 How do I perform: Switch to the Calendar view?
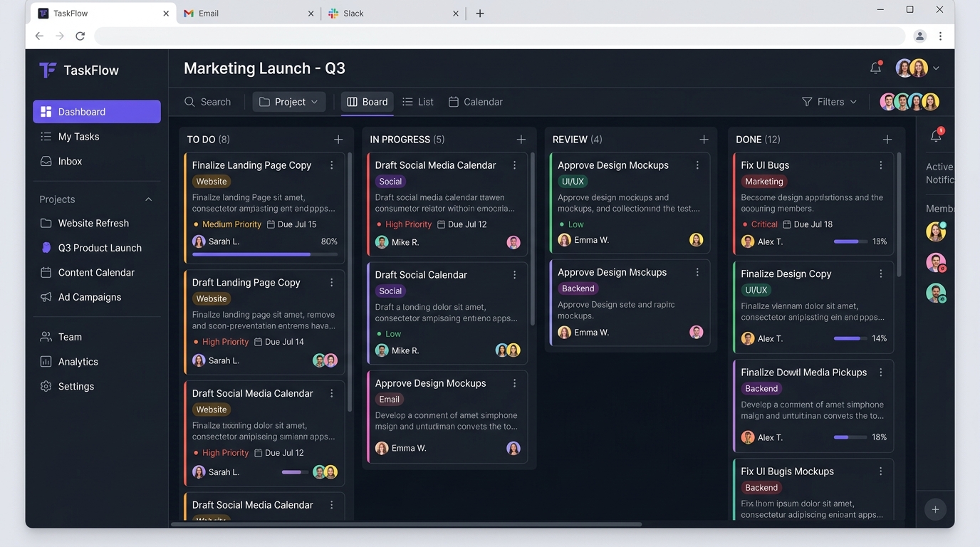click(x=476, y=102)
